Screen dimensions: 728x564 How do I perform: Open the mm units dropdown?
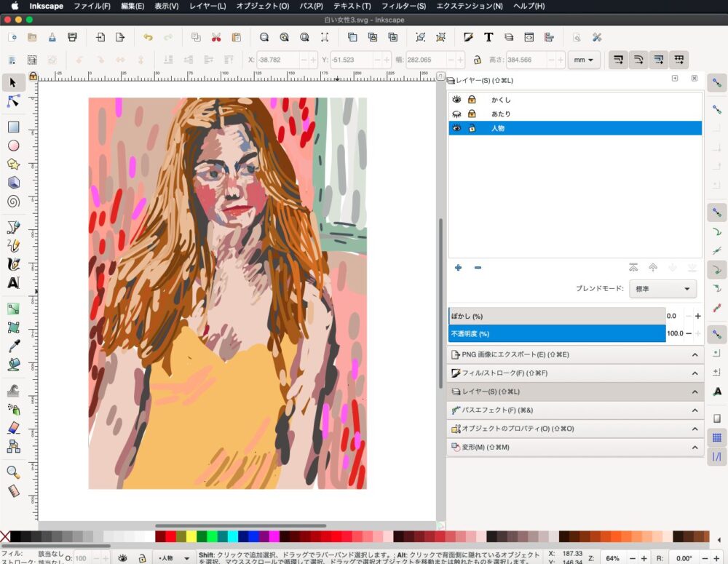click(583, 60)
